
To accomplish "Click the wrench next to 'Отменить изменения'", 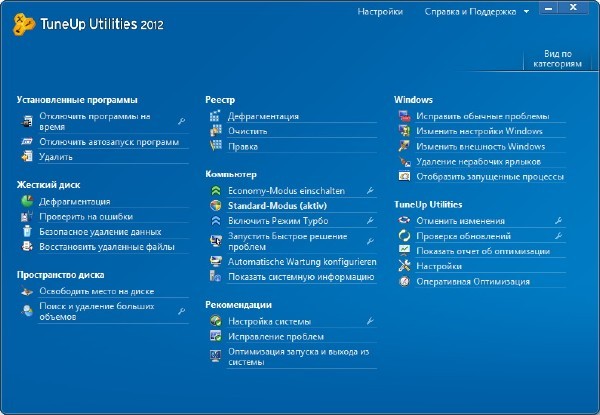I will [559, 220].
